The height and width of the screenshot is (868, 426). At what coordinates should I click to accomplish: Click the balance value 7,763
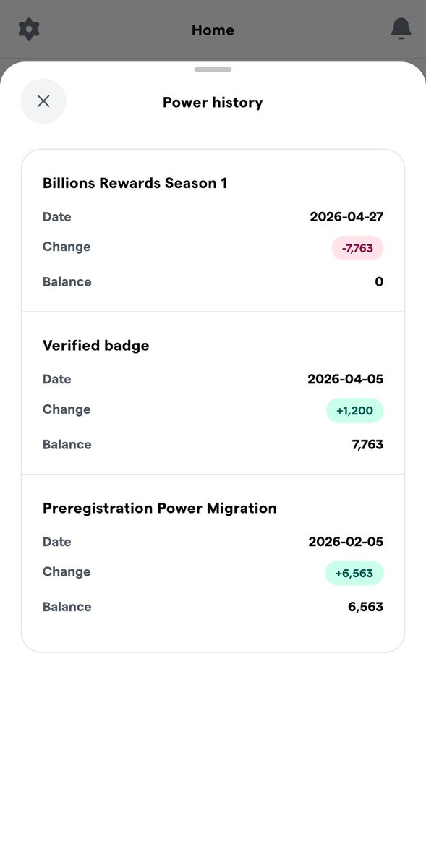click(367, 444)
